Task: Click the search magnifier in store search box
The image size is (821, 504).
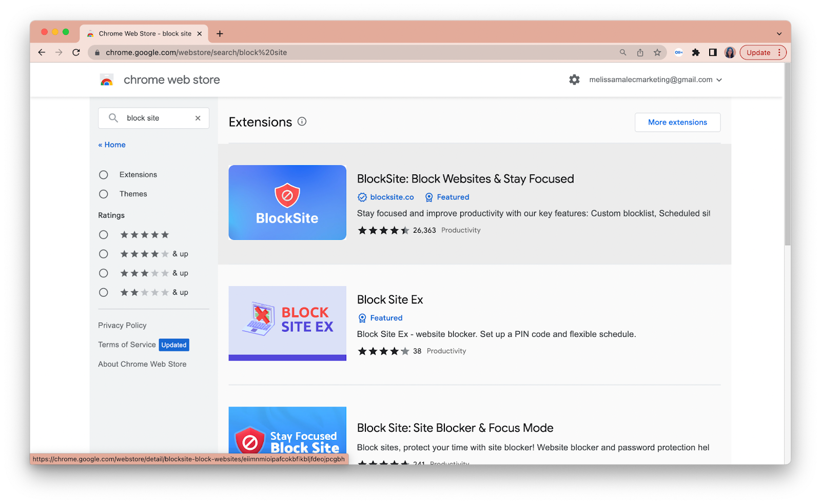Action: [113, 118]
